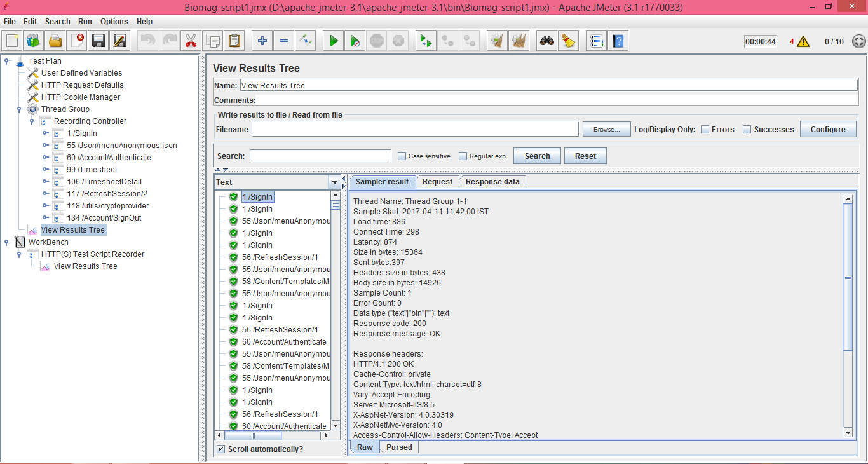Image resolution: width=868 pixels, height=464 pixels.
Task: Collapse the Test Plan tree node
Action: [x=7, y=61]
